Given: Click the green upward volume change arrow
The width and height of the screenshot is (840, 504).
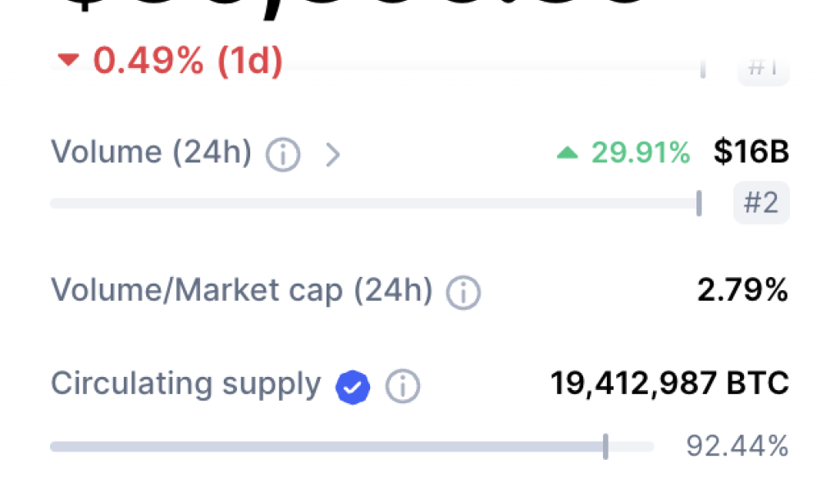Looking at the screenshot, I should (x=569, y=152).
